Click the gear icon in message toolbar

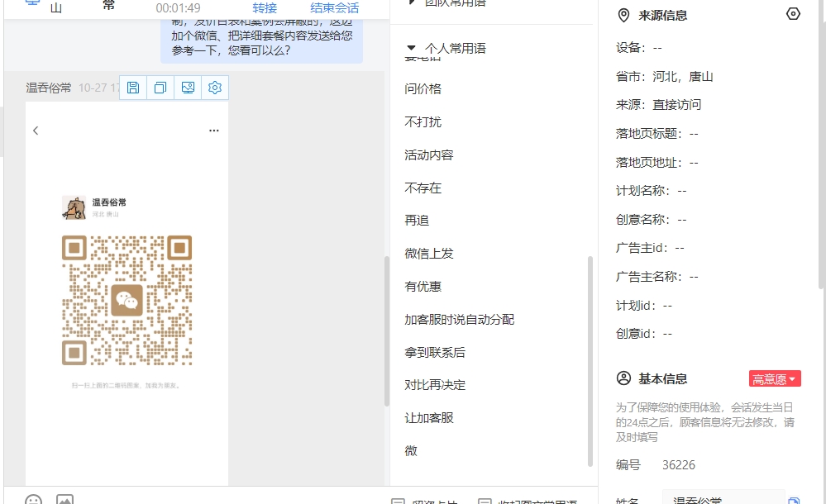[x=215, y=88]
